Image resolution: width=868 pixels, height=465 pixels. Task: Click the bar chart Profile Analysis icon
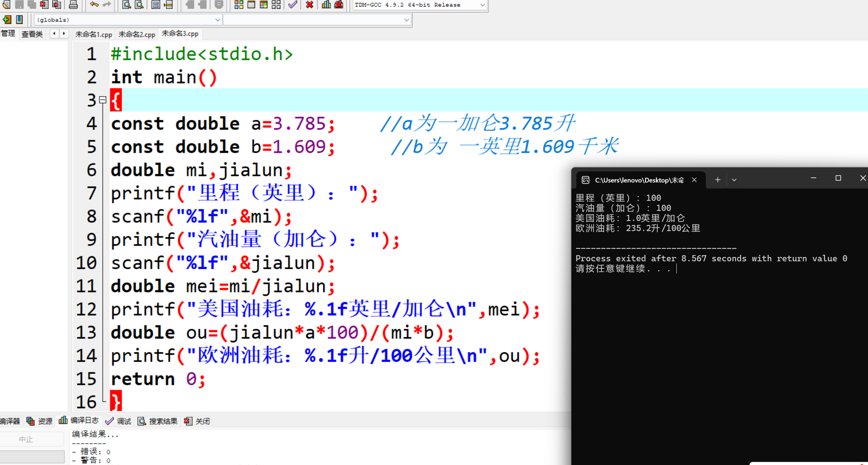(x=326, y=5)
